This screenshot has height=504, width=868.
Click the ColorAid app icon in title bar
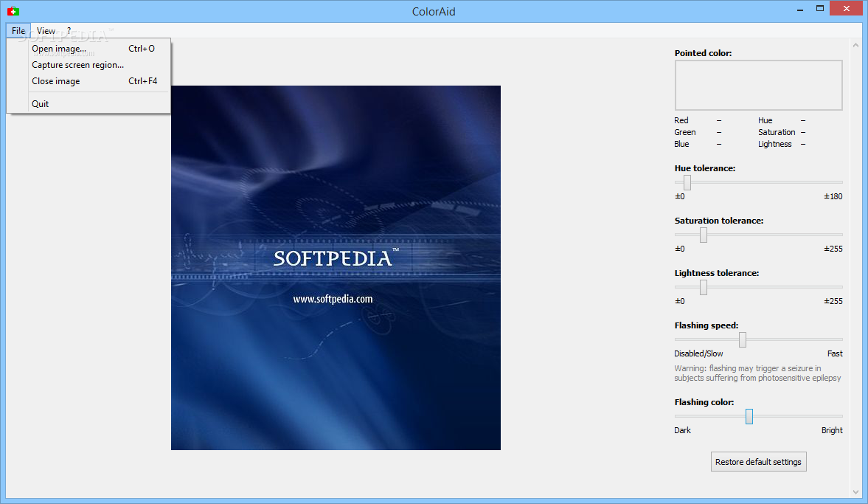pyautogui.click(x=13, y=10)
